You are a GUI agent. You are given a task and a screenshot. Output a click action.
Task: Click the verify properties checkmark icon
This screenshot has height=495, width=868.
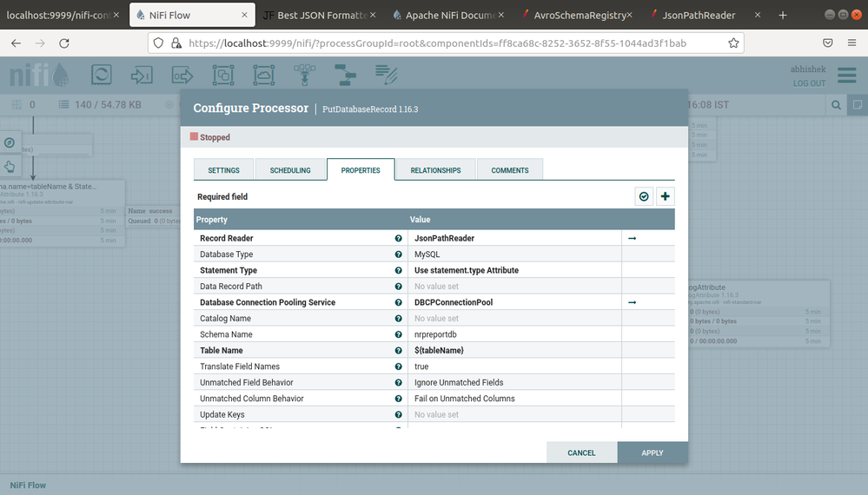click(644, 197)
